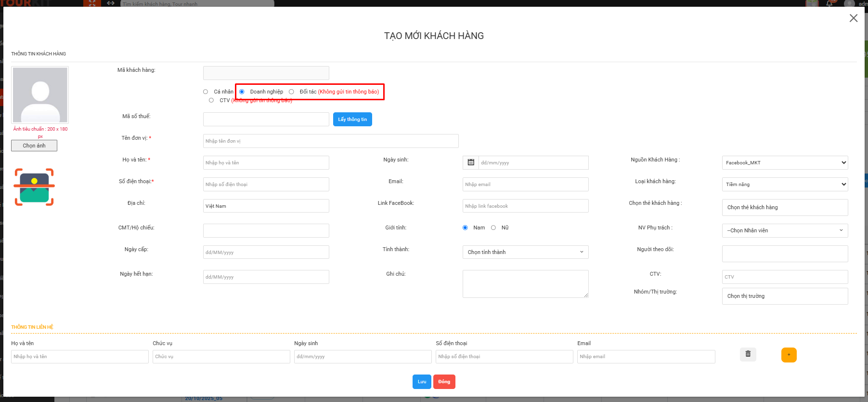
Task: Focus the Ghi chú notes textarea
Action: [x=525, y=284]
